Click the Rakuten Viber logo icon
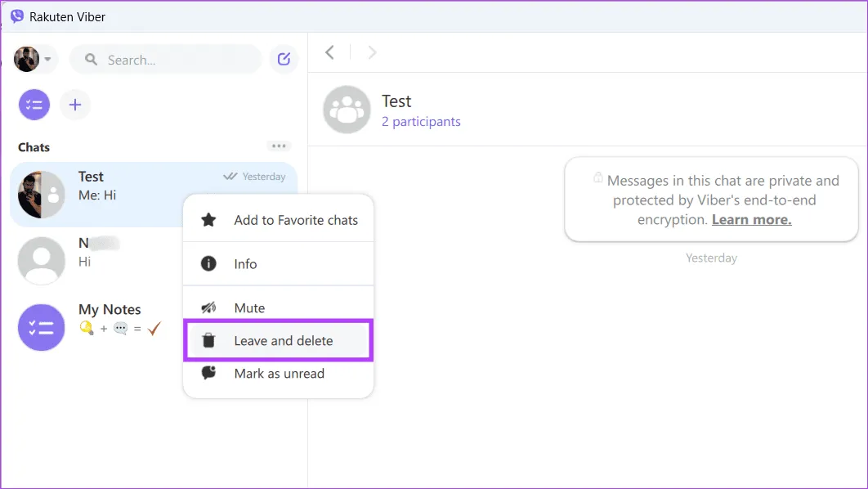 tap(16, 16)
